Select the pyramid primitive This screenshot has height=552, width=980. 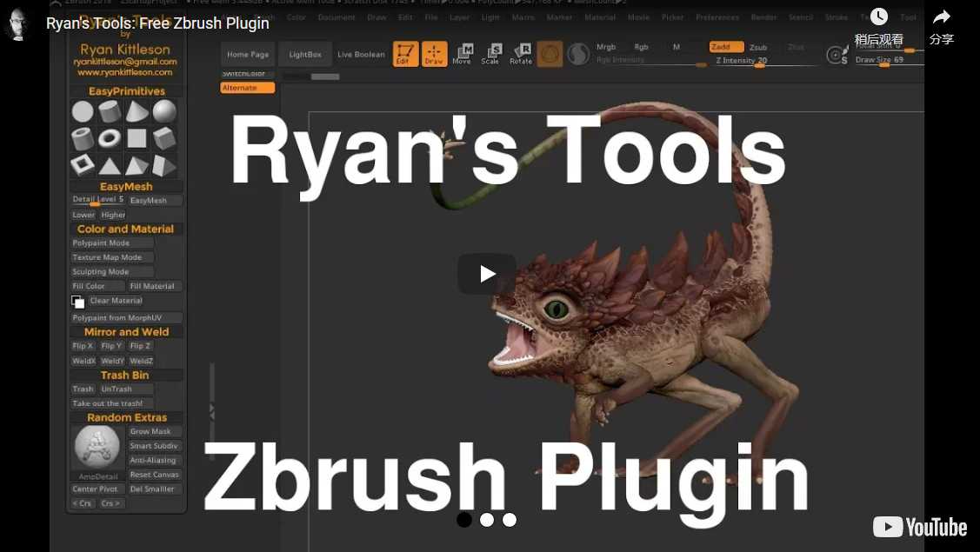tap(137, 166)
